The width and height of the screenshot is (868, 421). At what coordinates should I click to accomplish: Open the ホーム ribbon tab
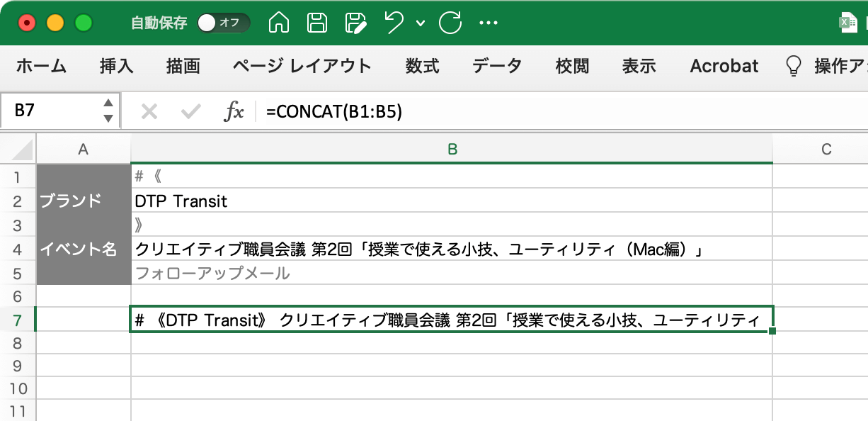coord(41,67)
